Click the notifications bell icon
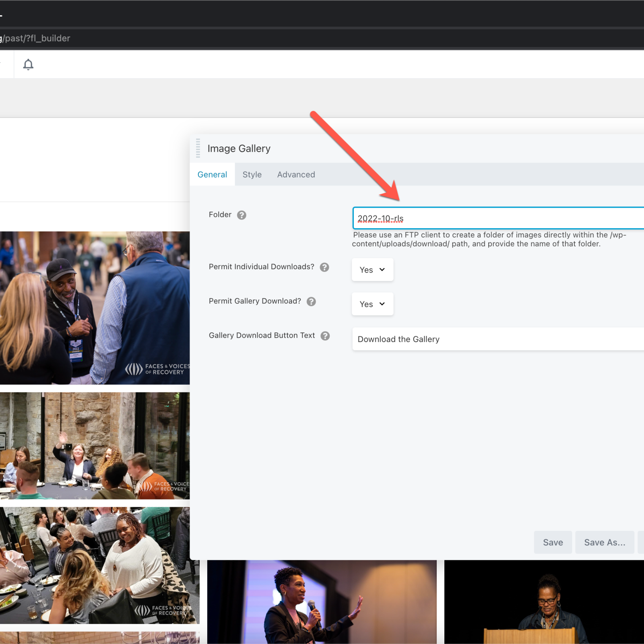 (28, 64)
